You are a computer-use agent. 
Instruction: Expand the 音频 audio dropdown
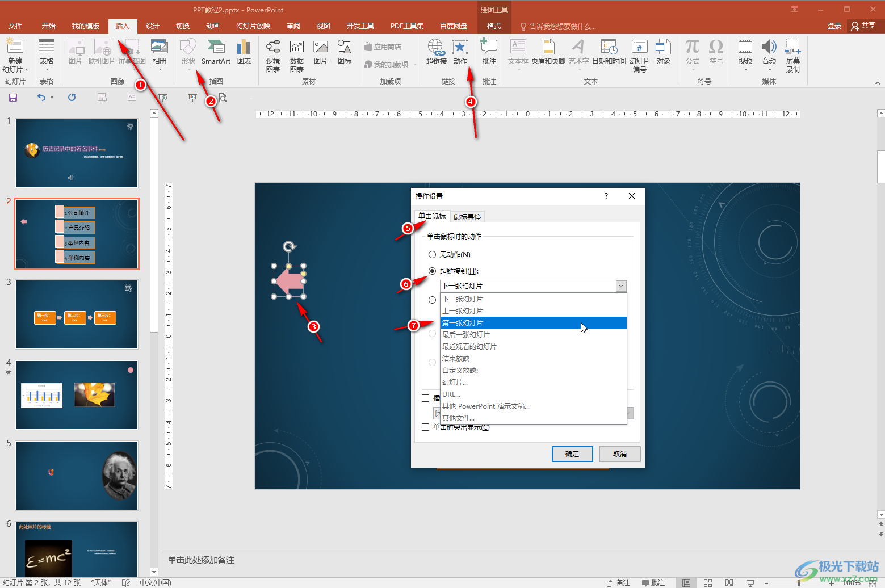[769, 70]
